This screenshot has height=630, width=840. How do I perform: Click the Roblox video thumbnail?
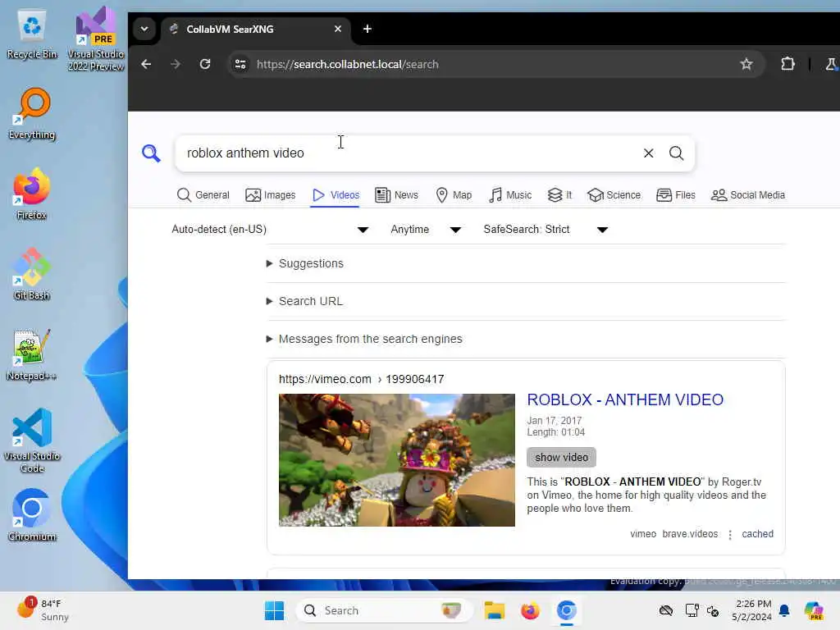coord(396,460)
